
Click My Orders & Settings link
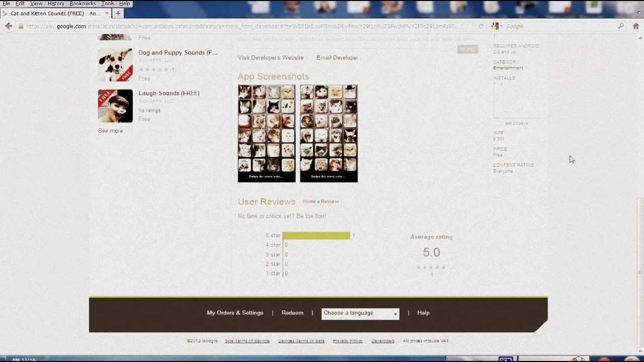pyautogui.click(x=235, y=313)
